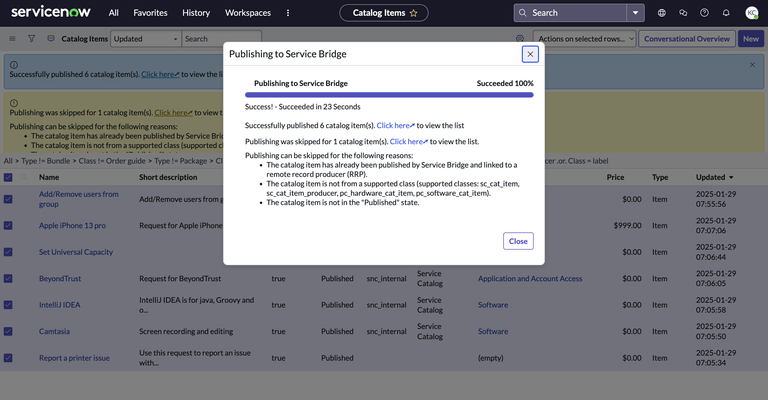Open the Set Universal Capacity item
This screenshot has width=768, height=400.
coord(76,252)
